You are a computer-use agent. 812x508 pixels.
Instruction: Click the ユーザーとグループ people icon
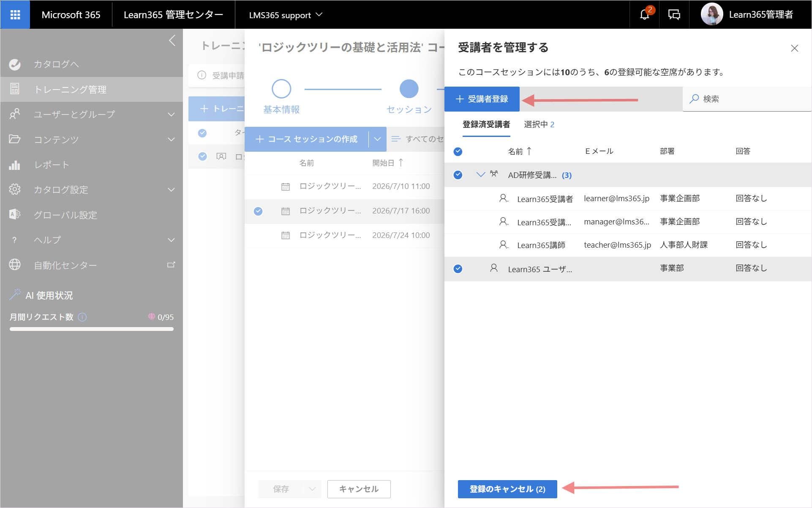pos(15,114)
